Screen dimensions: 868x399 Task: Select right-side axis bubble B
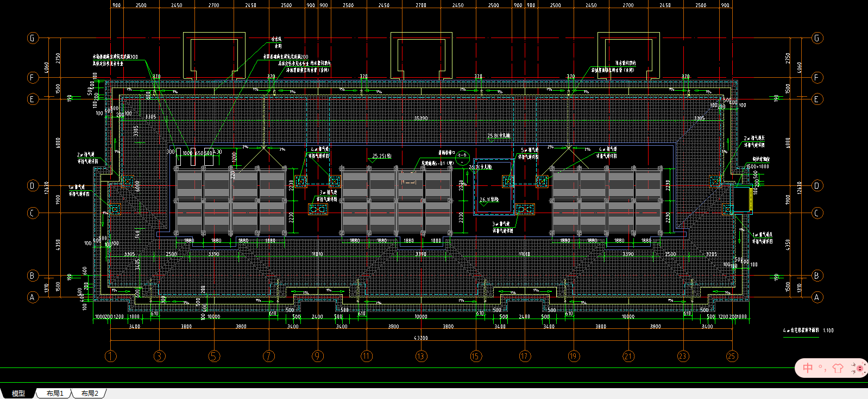817,276
